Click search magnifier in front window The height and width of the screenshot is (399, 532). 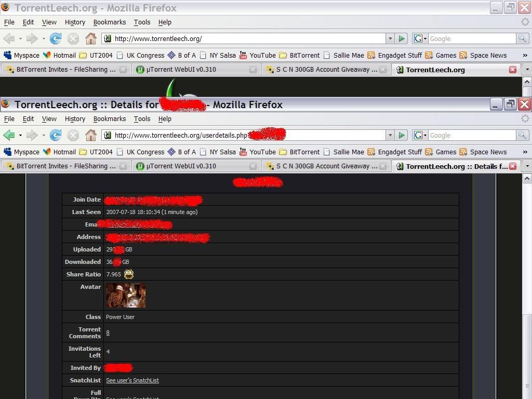pyautogui.click(x=522, y=136)
